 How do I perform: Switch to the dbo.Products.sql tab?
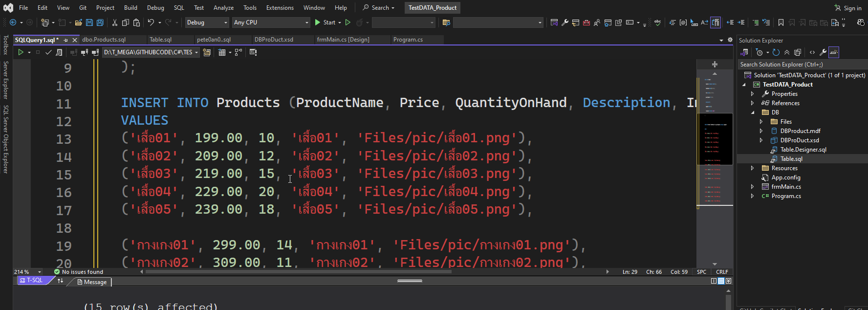click(x=104, y=40)
